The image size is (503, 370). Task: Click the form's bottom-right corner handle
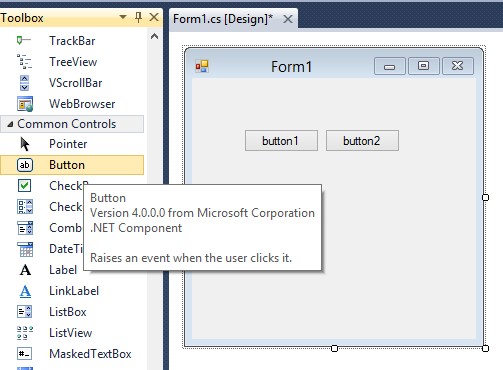point(485,348)
